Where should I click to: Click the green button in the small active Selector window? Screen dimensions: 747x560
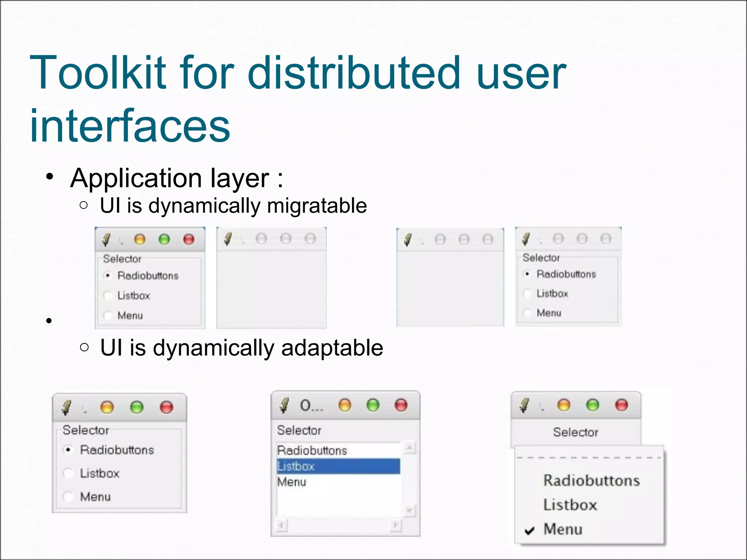tap(164, 240)
